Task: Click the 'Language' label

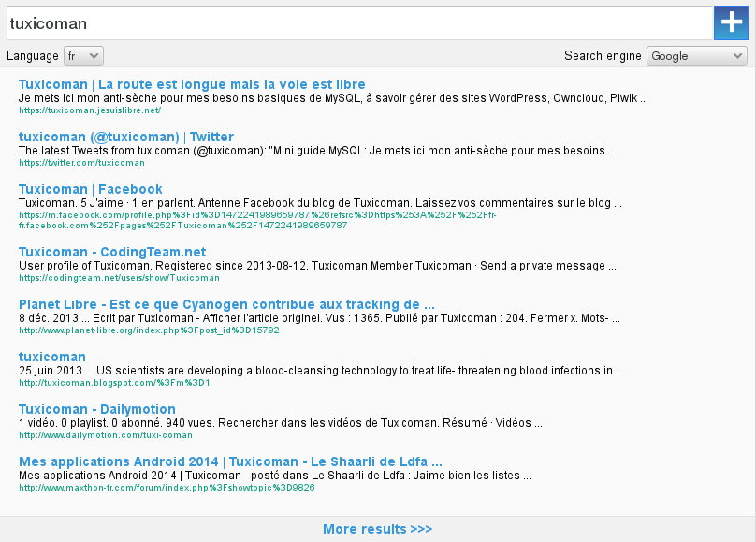Action: tap(33, 56)
